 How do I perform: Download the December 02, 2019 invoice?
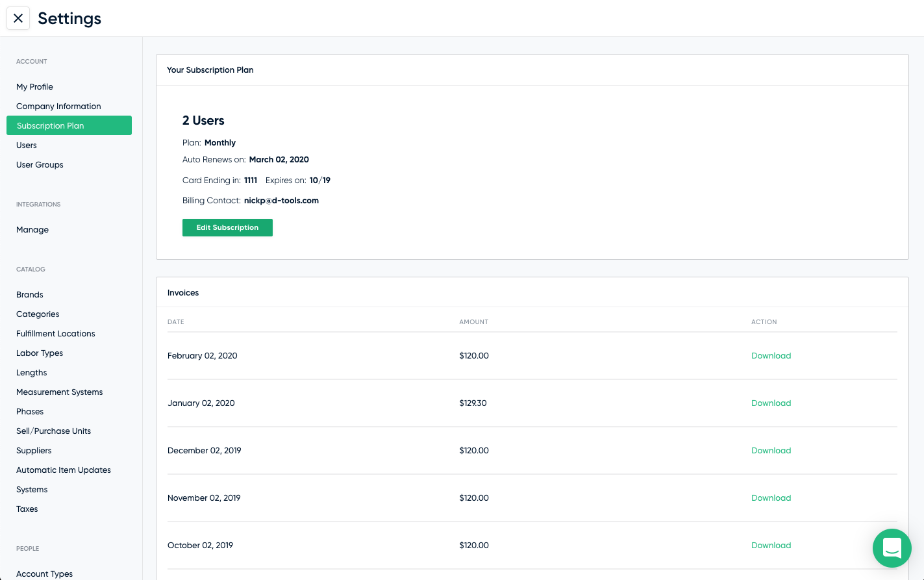[771, 450]
